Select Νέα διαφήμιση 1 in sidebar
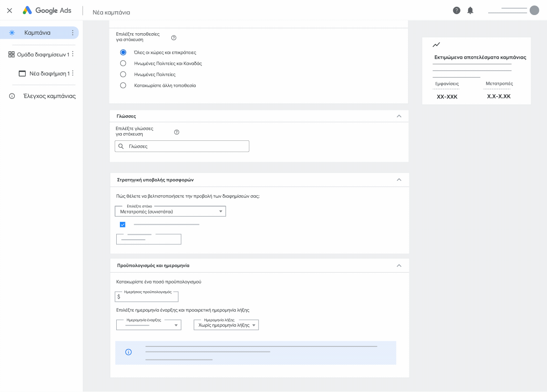This screenshot has height=392, width=547. pos(49,73)
